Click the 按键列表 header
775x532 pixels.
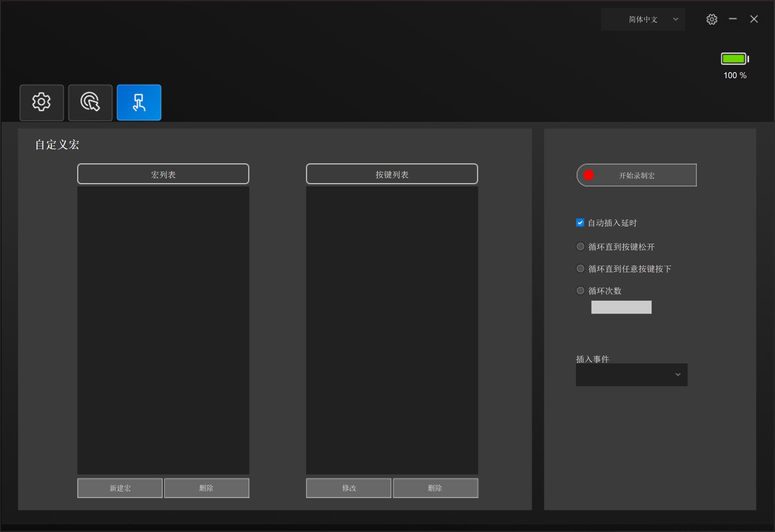(x=392, y=174)
